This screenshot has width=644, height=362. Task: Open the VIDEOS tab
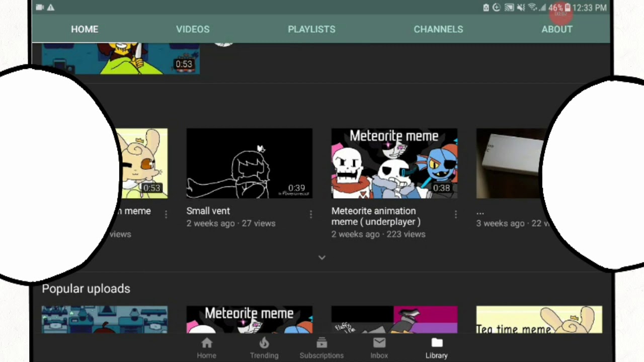point(193,29)
